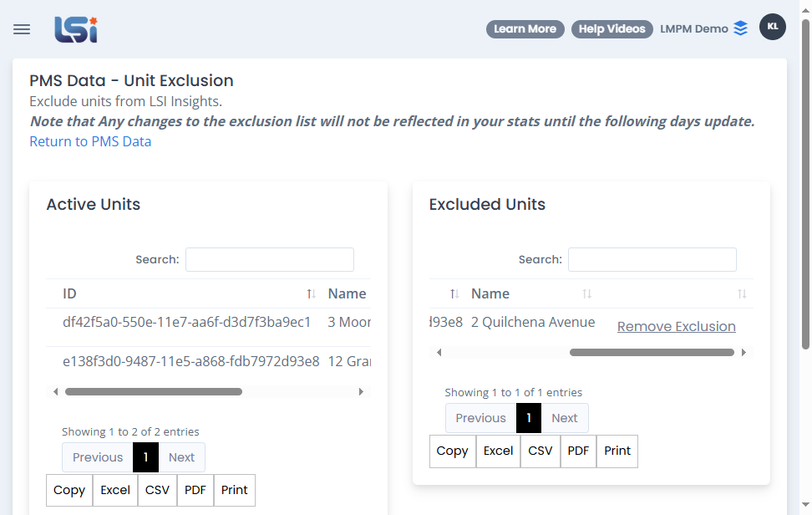
Task: Click Previous in Excluded Units pagination
Action: point(481,418)
